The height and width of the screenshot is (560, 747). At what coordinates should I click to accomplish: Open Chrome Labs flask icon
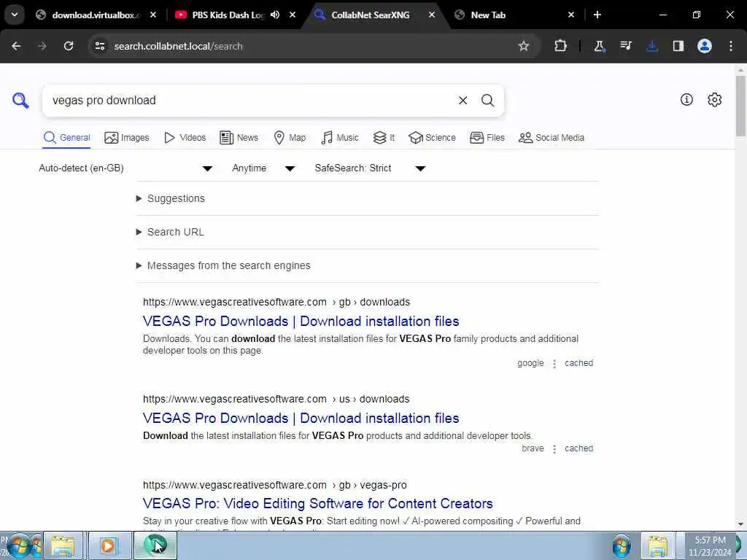tap(599, 46)
